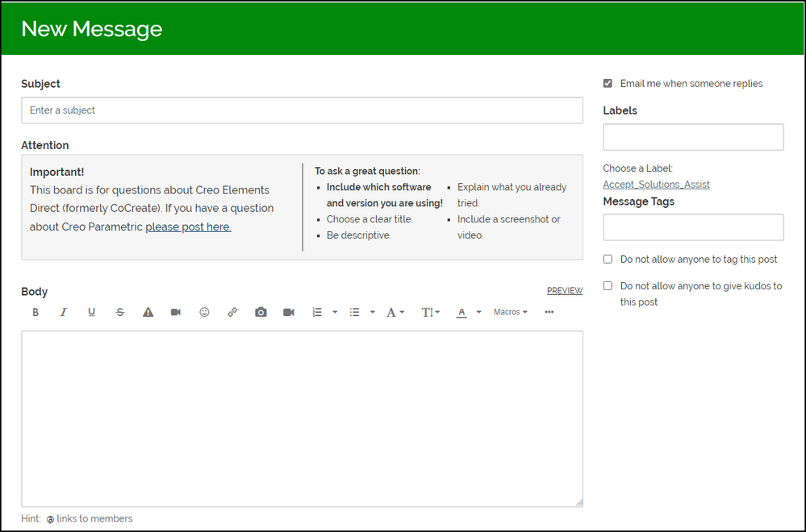Insert a spoiler using the warning triangle icon

[148, 312]
